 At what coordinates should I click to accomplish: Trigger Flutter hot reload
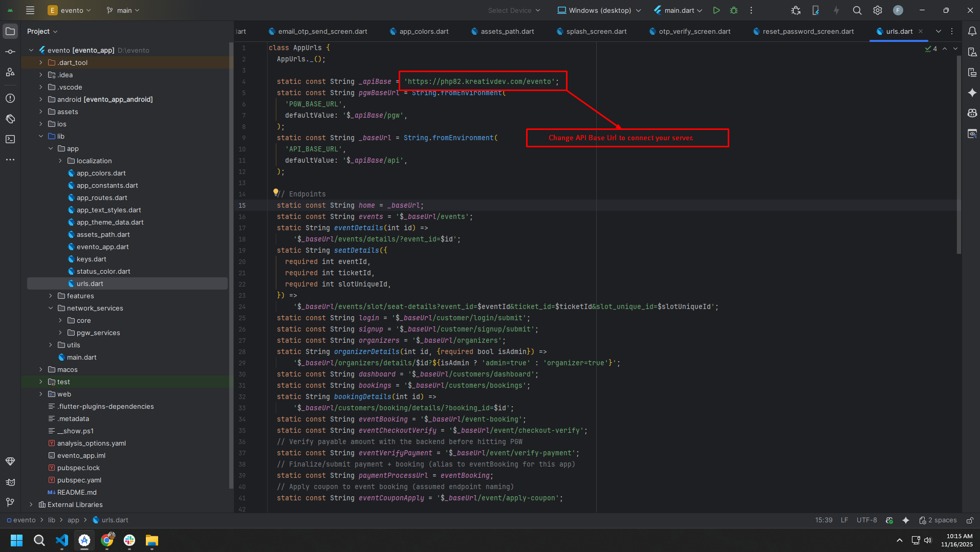837,10
